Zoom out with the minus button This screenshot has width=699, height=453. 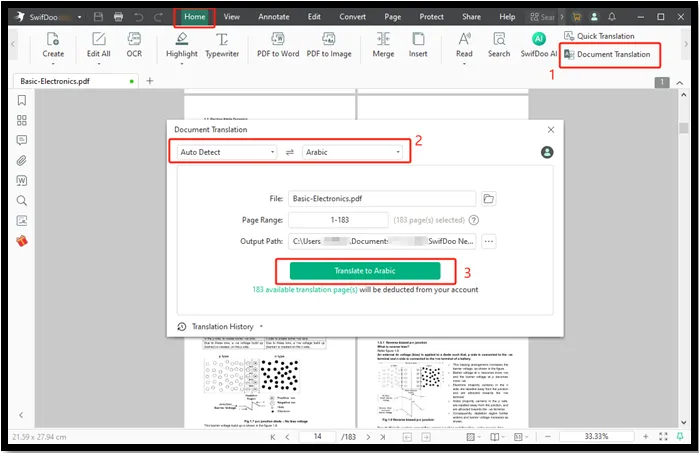[548, 437]
